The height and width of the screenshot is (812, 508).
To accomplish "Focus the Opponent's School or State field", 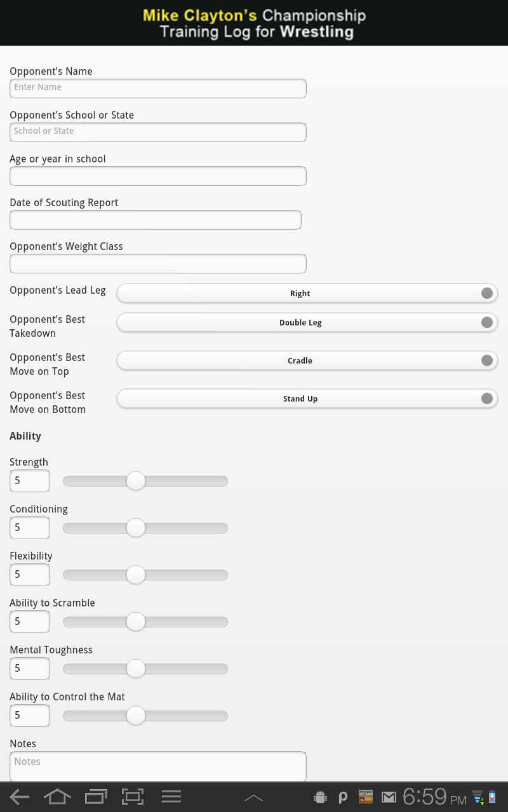I will tap(158, 132).
